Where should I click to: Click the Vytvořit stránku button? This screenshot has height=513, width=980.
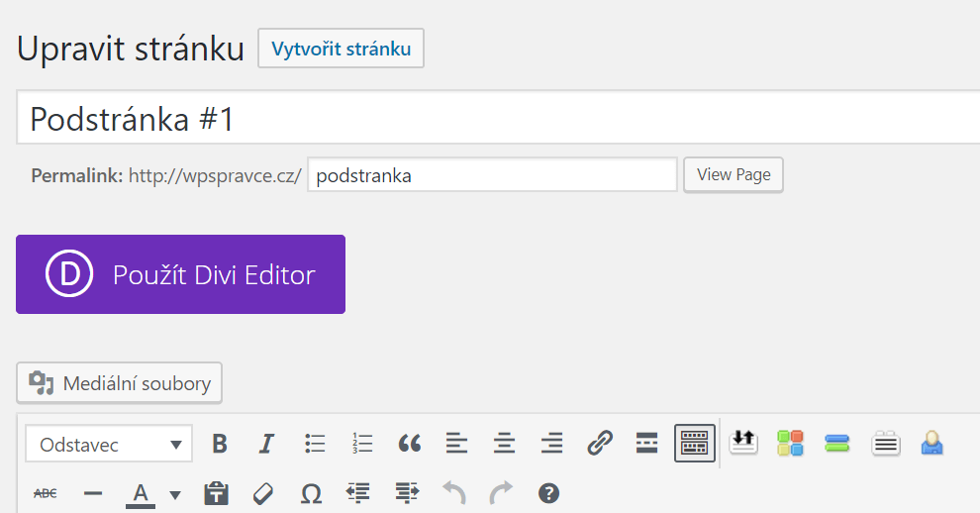[342, 49]
